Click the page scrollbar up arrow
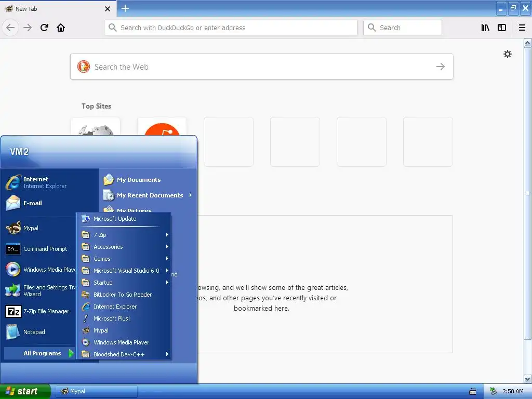This screenshot has height=399, width=532. (527, 43)
